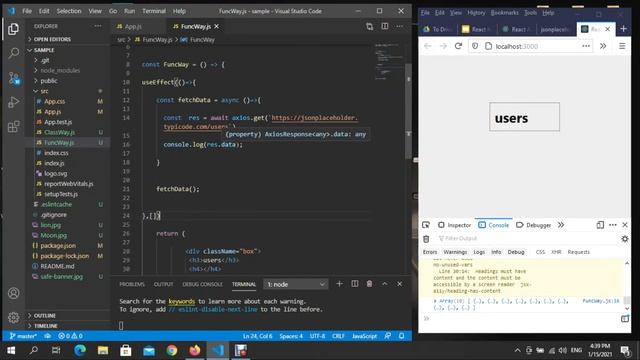Viewport: 640px width, 360px height.
Task: Kill terminal with the trash icon
Action: pyautogui.click(x=369, y=284)
